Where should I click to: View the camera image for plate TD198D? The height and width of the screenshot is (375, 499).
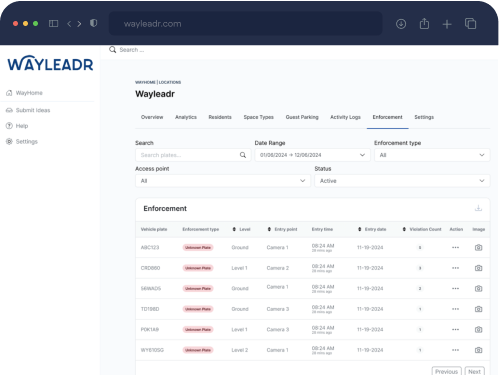[x=478, y=309]
